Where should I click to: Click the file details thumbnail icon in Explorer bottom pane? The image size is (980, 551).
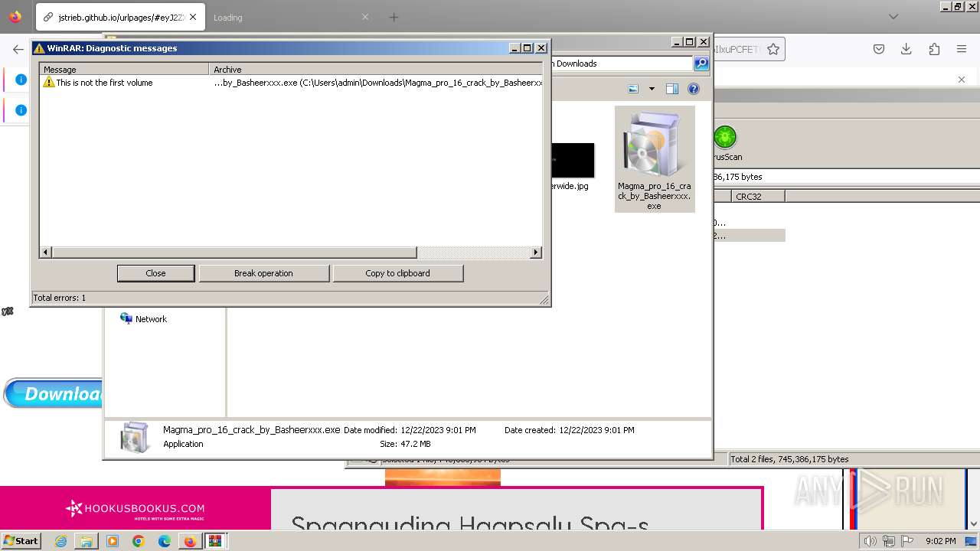(x=135, y=437)
